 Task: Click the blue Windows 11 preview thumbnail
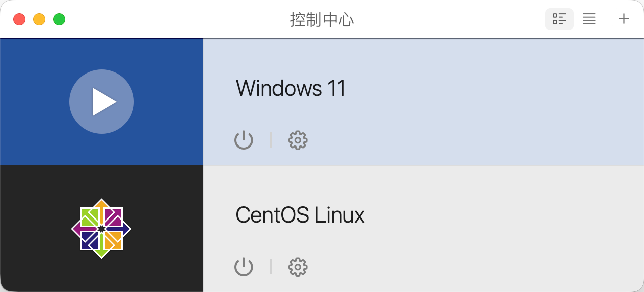(x=102, y=102)
